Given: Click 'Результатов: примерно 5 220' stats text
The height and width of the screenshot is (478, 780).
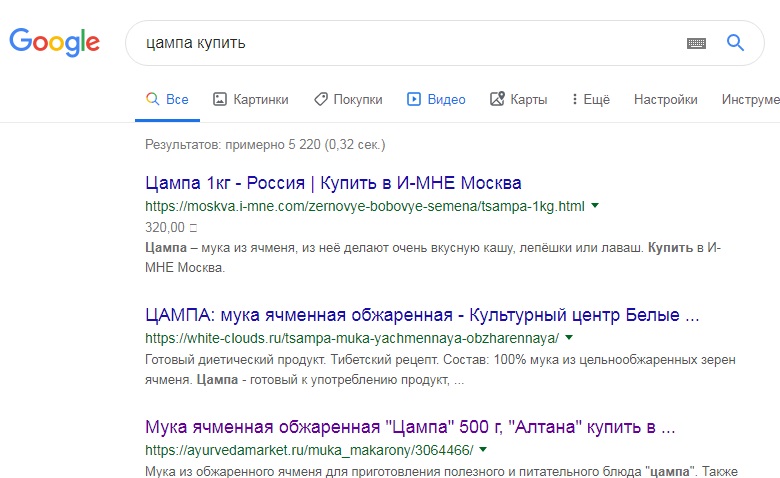Looking at the screenshot, I should point(265,145).
